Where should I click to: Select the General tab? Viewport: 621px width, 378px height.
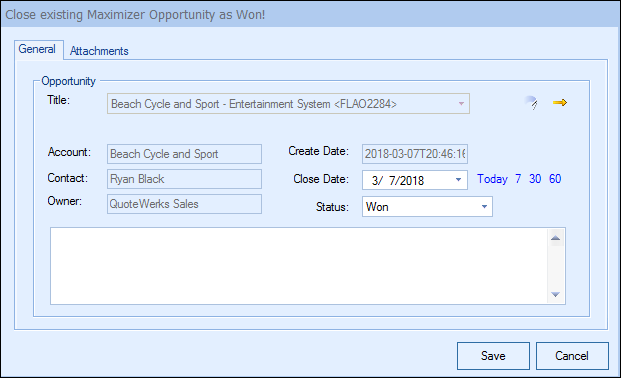(37, 49)
